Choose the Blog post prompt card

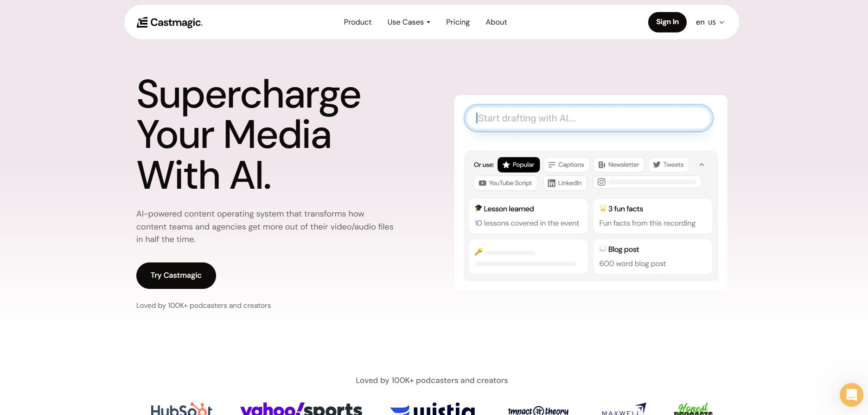tap(653, 256)
